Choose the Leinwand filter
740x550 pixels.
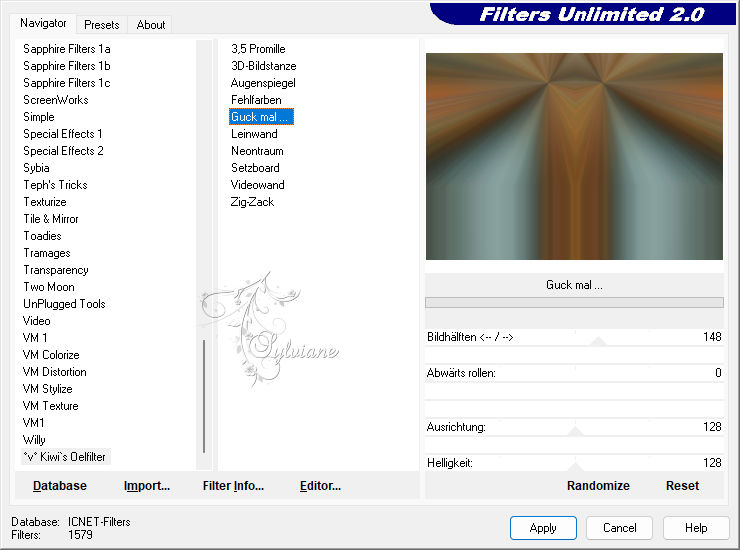point(254,134)
